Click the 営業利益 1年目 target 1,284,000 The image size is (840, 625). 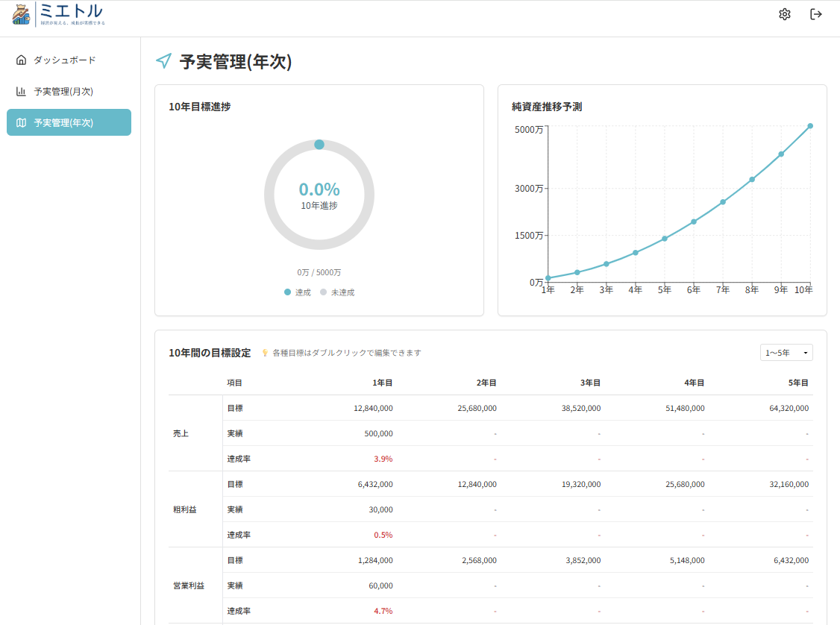pos(375,560)
